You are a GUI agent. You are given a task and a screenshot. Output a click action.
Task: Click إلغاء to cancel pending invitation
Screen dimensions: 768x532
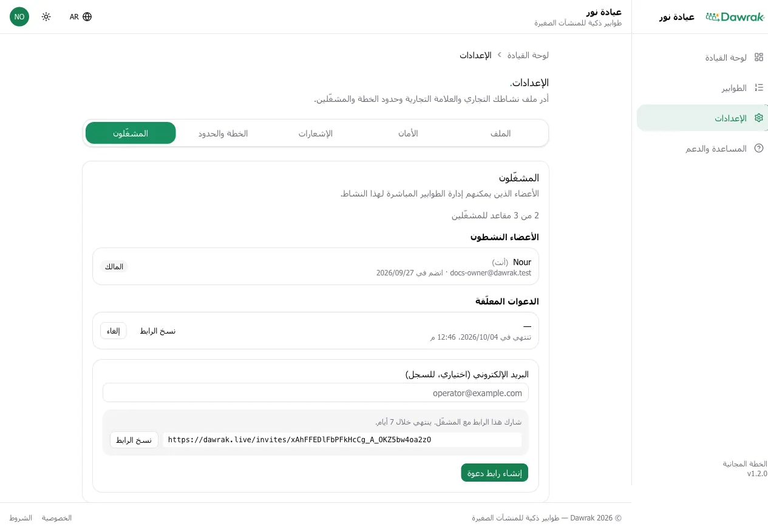pos(114,331)
